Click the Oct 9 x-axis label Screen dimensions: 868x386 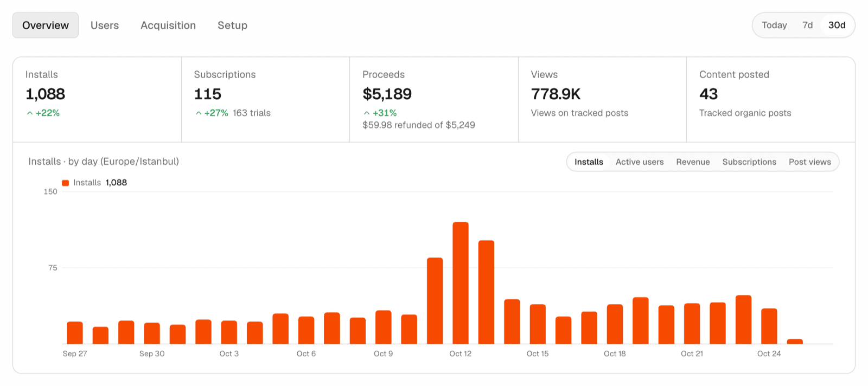point(383,353)
